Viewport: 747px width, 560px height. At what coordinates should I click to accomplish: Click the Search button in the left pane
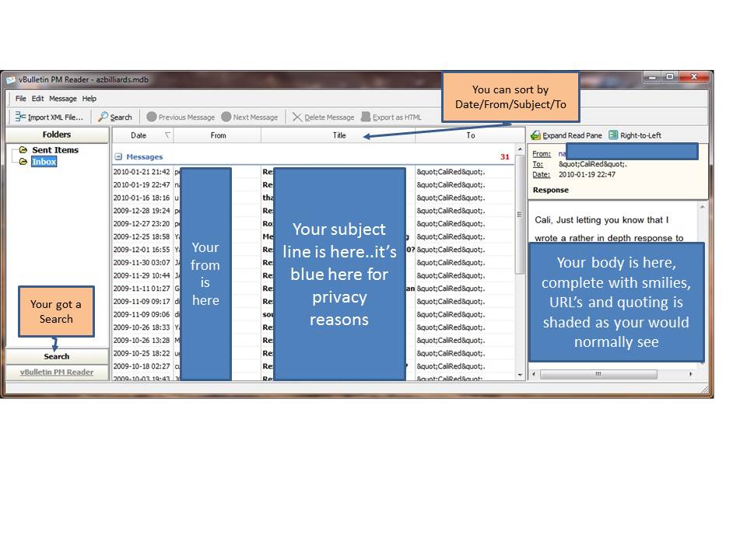click(56, 356)
